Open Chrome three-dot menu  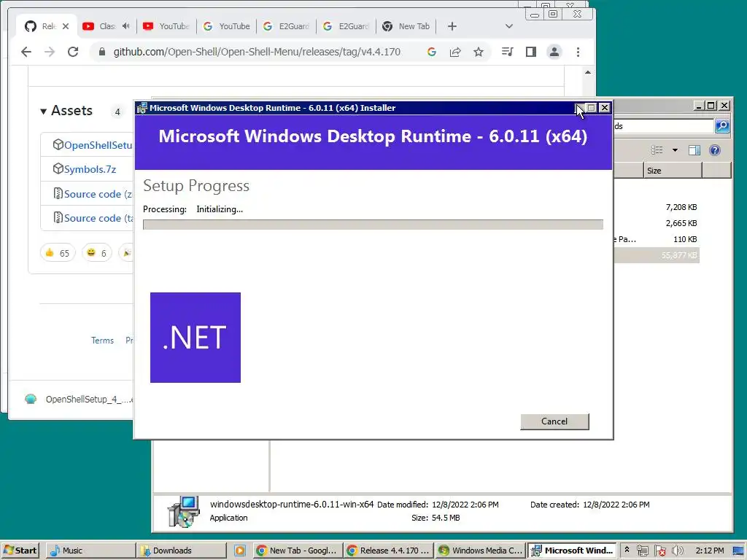[578, 52]
